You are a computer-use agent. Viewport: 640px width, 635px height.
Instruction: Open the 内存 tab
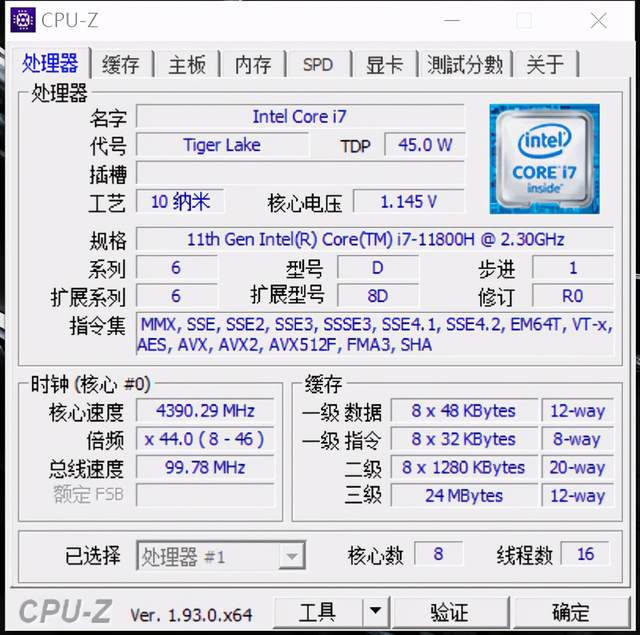[x=253, y=64]
